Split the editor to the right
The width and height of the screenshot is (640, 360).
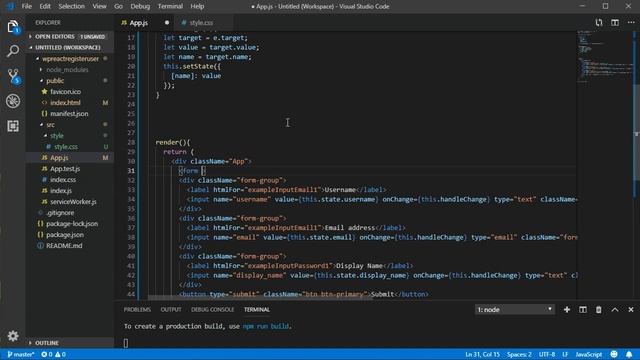[615, 23]
